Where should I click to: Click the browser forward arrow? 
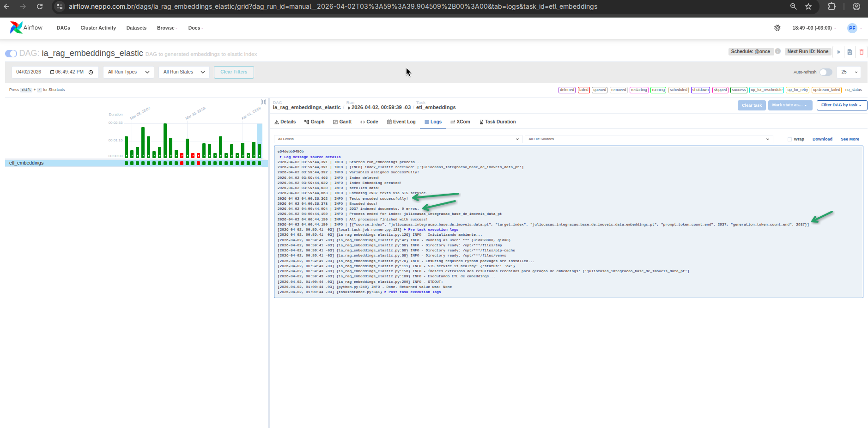tap(23, 6)
